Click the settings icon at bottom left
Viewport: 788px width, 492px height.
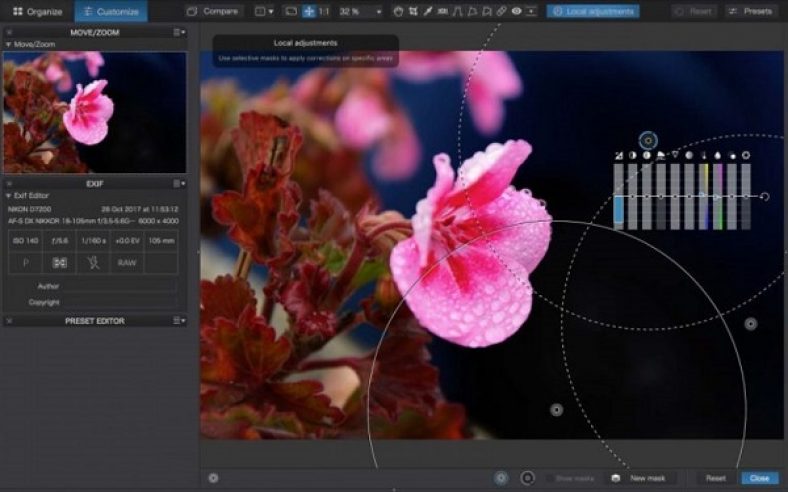pos(213,478)
